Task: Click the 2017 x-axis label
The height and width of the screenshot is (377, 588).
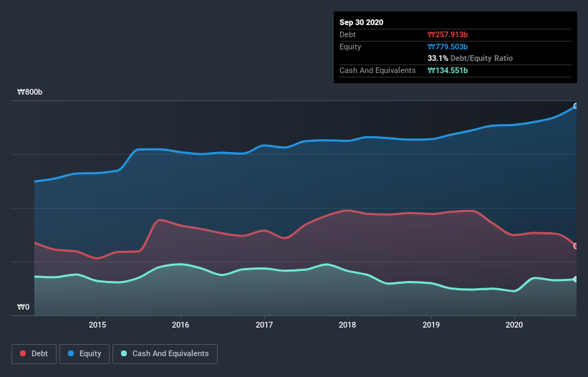Action: [264, 325]
